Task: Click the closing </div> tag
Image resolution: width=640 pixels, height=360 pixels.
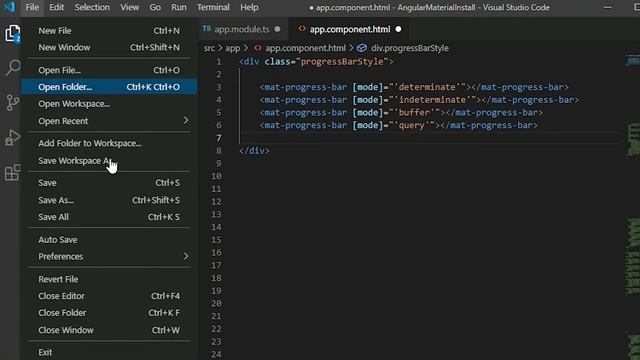Action: 254,151
